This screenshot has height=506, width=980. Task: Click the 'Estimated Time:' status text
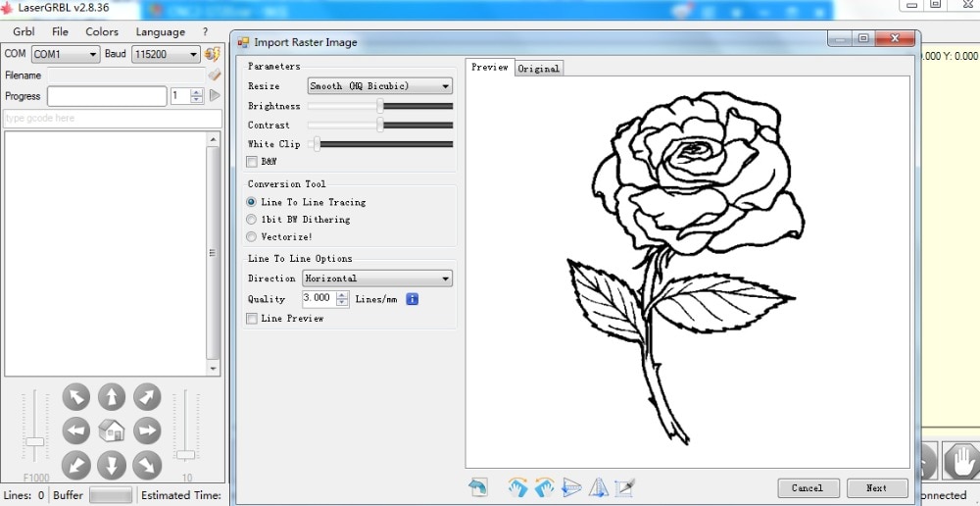181,495
